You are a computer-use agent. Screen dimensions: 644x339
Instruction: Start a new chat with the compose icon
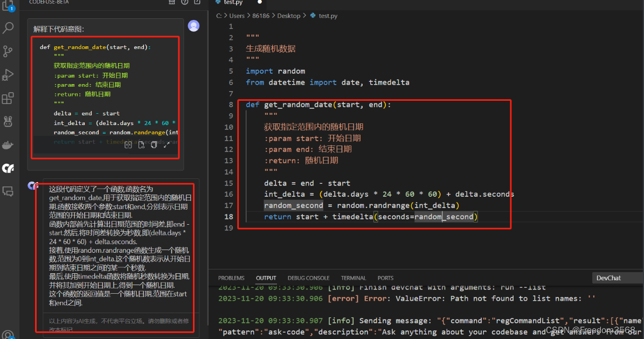[x=197, y=3]
